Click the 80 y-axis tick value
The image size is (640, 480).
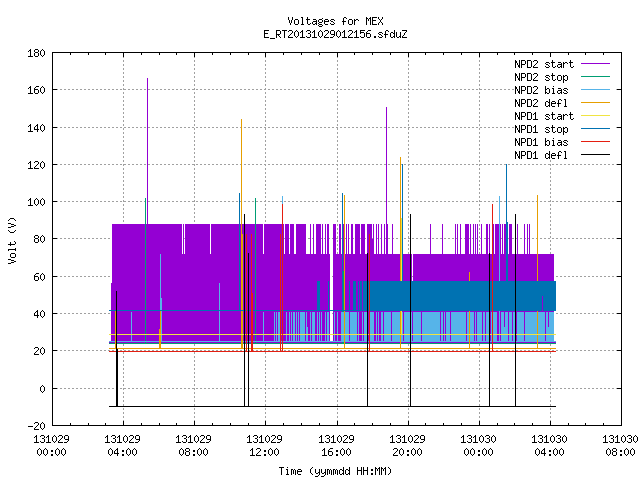point(39,239)
